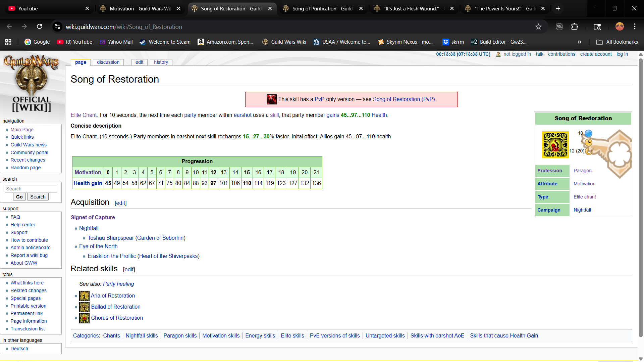Open the Toshau Sharpspear link
Viewport: 644px width, 362px height.
(111, 238)
